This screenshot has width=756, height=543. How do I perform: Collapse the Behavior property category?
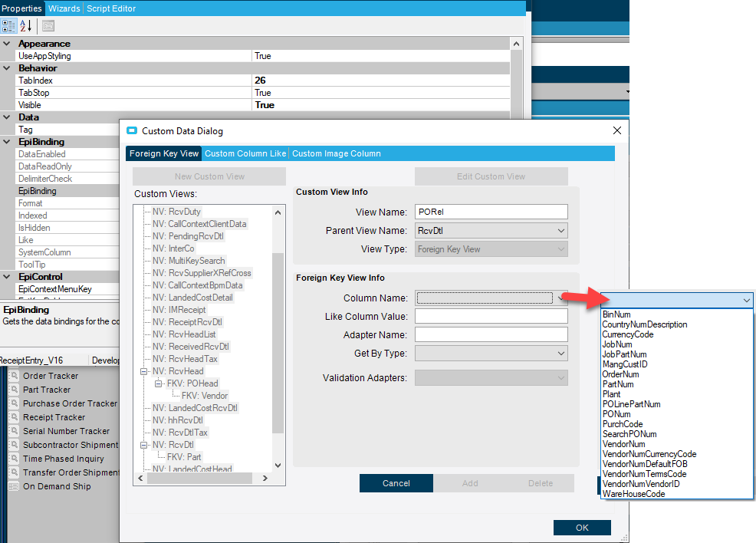coord(7,68)
